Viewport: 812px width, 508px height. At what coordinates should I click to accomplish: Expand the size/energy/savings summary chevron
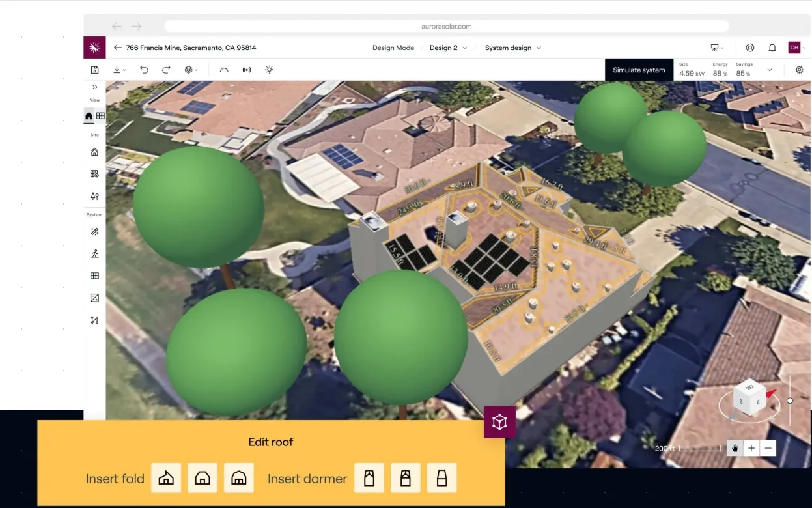tap(769, 70)
